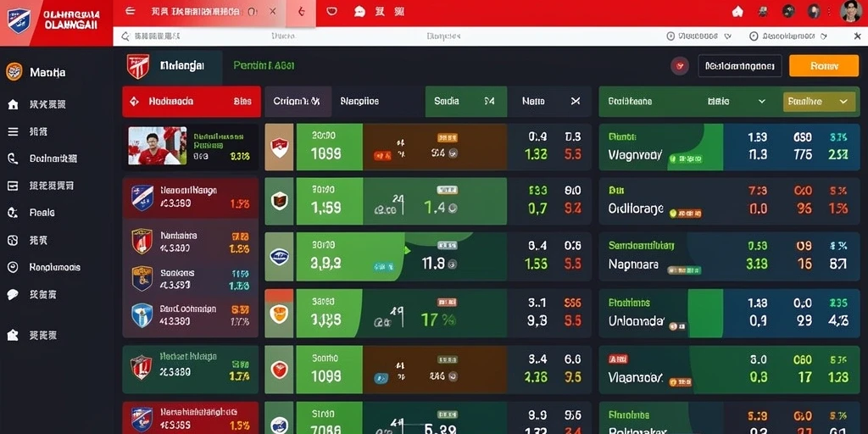Select the green odds value 1.55

(536, 264)
